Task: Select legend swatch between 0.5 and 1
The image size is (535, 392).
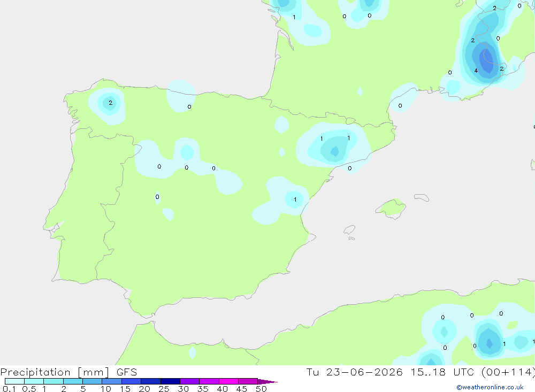Action: (x=34, y=381)
